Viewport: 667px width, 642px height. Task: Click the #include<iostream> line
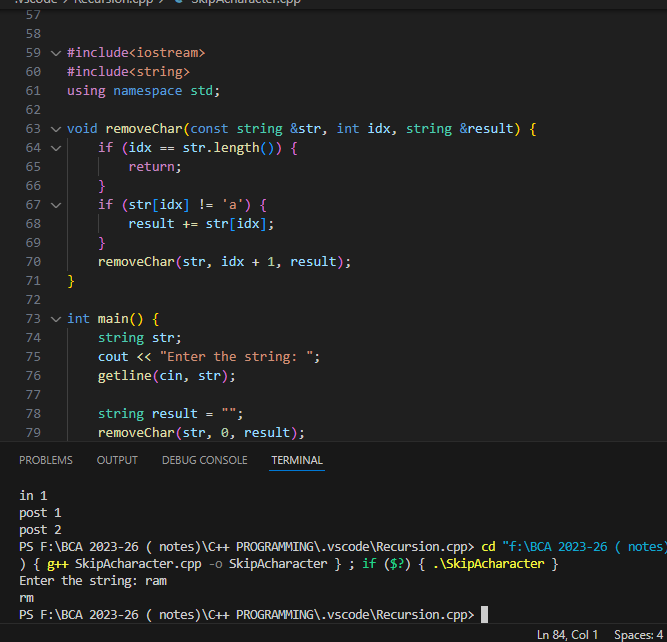point(136,53)
